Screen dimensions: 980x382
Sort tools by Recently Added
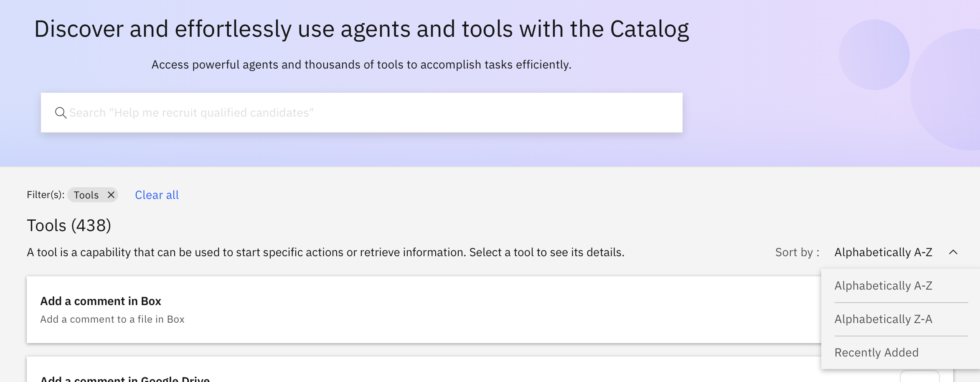[876, 353]
